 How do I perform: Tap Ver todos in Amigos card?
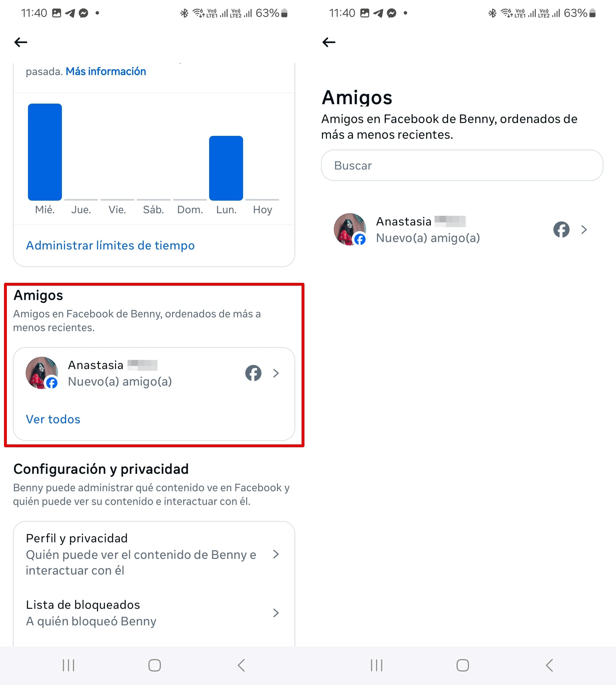(53, 419)
